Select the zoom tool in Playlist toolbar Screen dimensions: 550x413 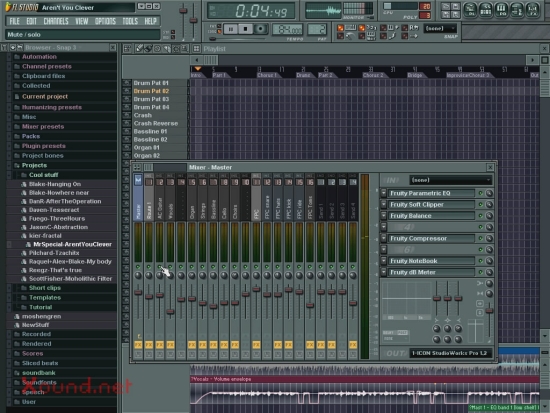tap(185, 49)
